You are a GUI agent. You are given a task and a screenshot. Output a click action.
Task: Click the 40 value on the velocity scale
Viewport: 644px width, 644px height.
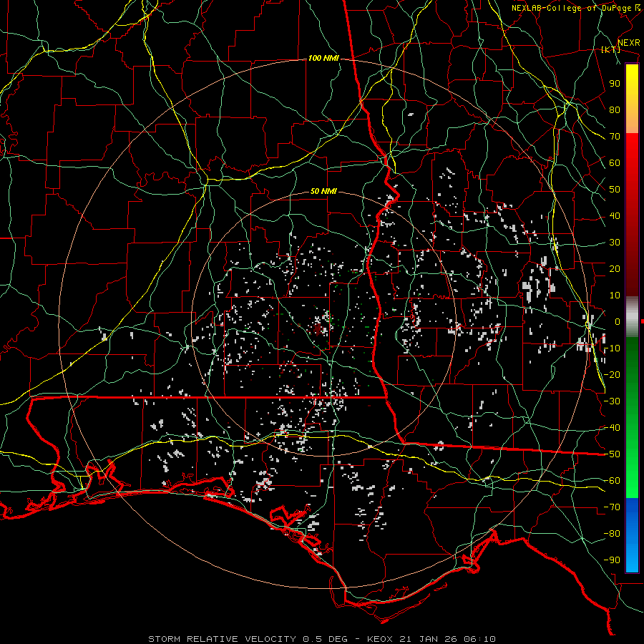tap(615, 216)
